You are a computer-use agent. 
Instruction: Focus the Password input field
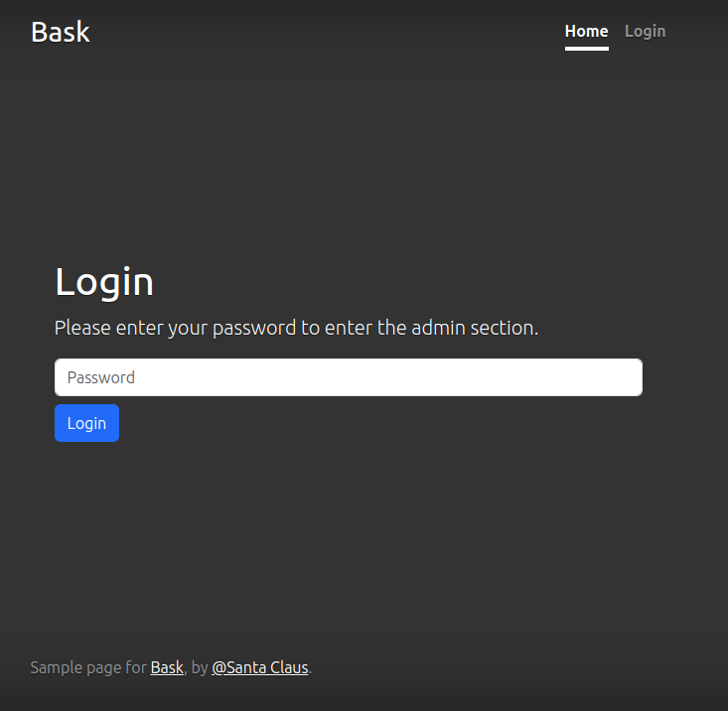click(348, 377)
